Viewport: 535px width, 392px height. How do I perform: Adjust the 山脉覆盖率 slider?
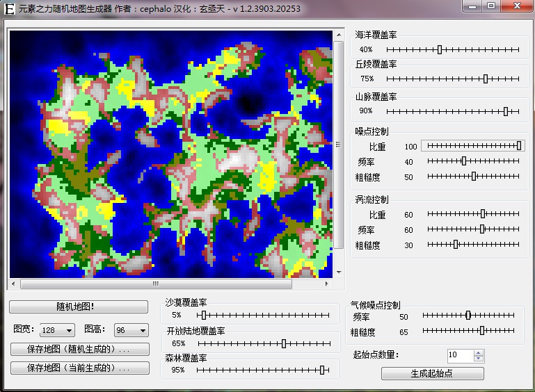point(453,111)
